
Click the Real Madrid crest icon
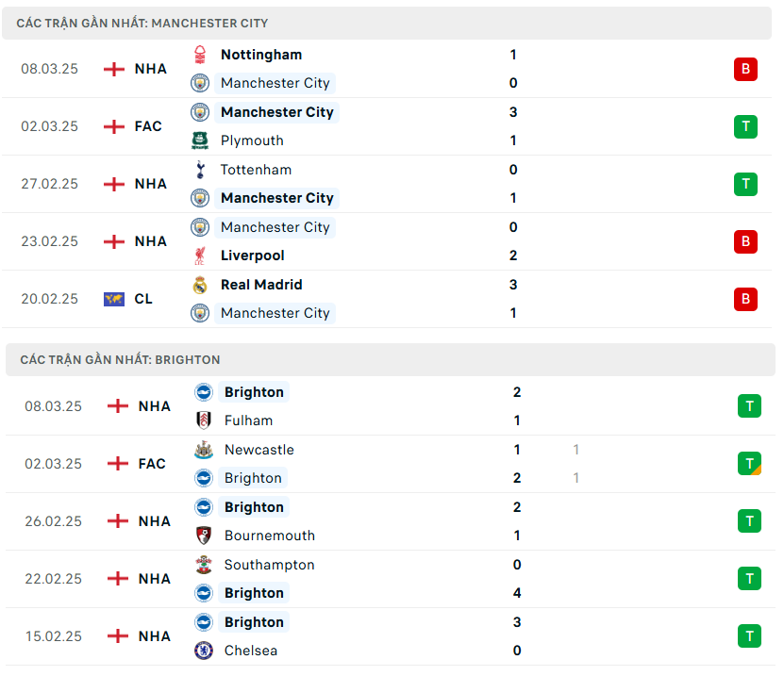coord(200,285)
